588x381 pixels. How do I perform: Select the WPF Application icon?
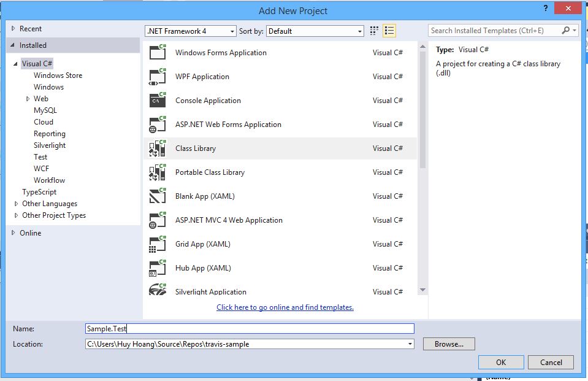point(158,77)
